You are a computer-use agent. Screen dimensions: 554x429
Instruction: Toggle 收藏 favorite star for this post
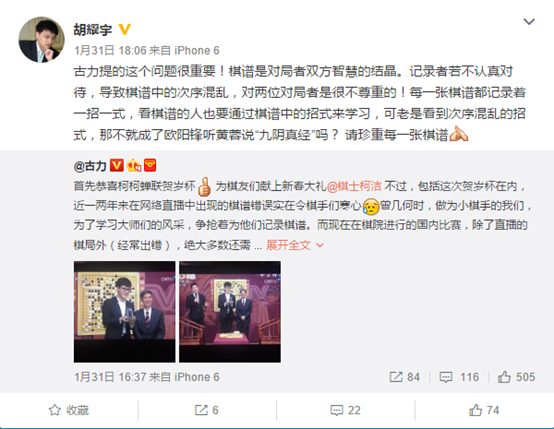coord(69,410)
